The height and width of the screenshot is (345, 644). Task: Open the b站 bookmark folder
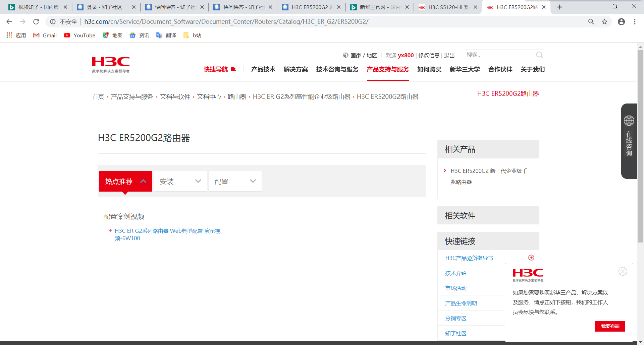click(192, 36)
